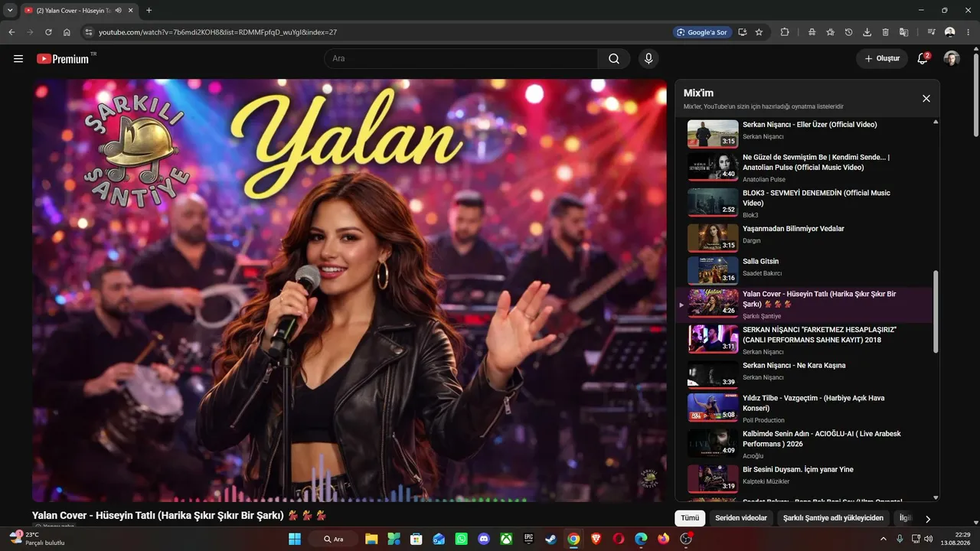Play SERKAN NİŞANCI FARKETMEZ HESAPLAŞIRIZ video
The width and height of the screenshot is (980, 551).
click(804, 340)
